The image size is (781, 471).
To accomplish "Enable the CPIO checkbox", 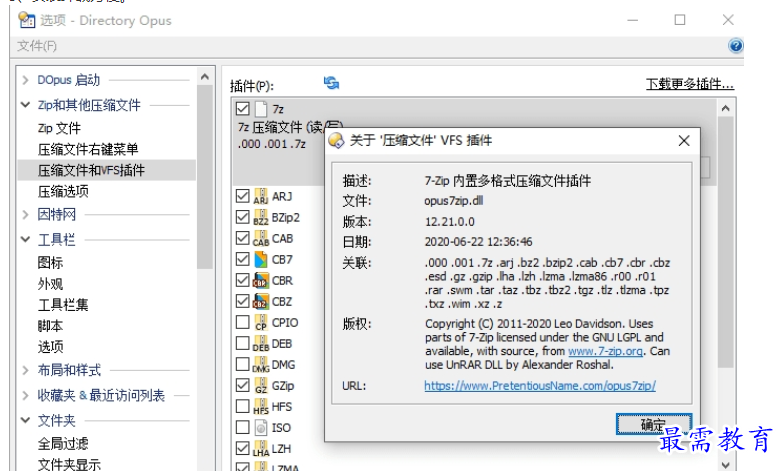I will point(243,322).
